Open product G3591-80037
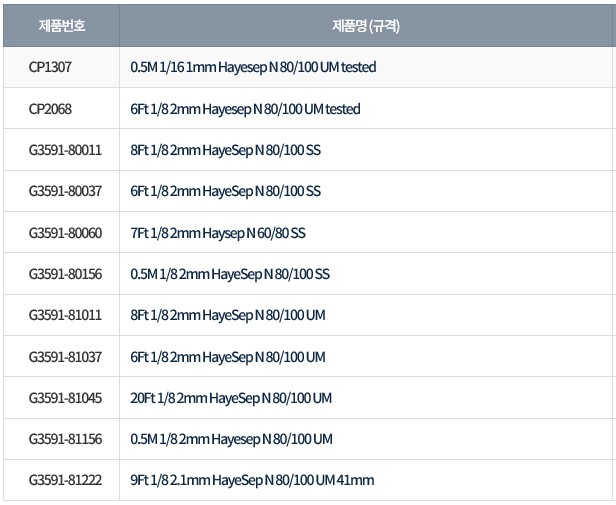The width and height of the screenshot is (616, 505). click(x=65, y=191)
